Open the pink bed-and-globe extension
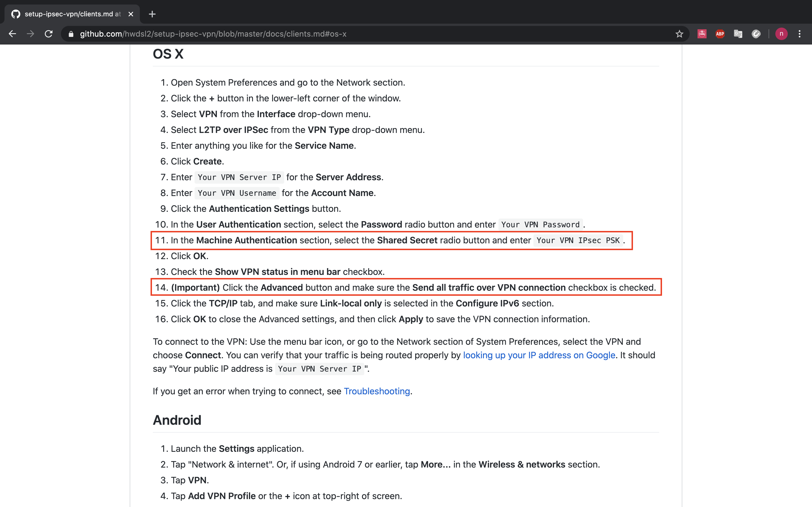Screen dimensions: 812x507 [x=702, y=34]
